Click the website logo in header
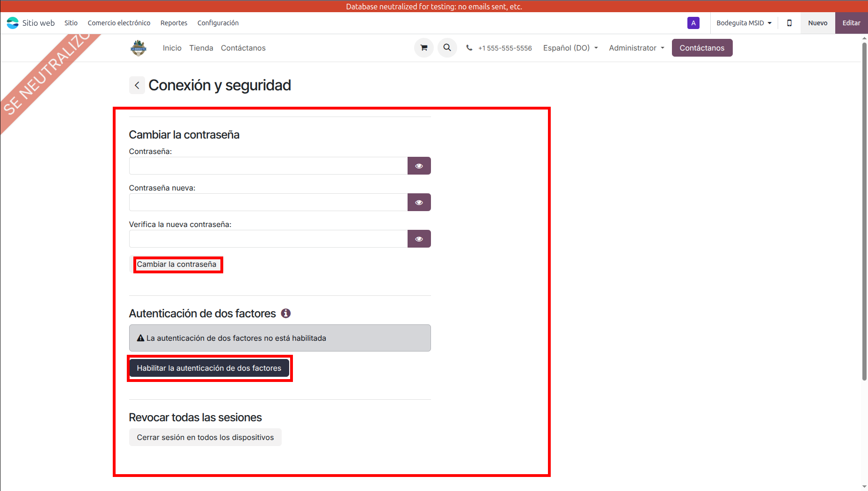868x491 pixels. (139, 48)
